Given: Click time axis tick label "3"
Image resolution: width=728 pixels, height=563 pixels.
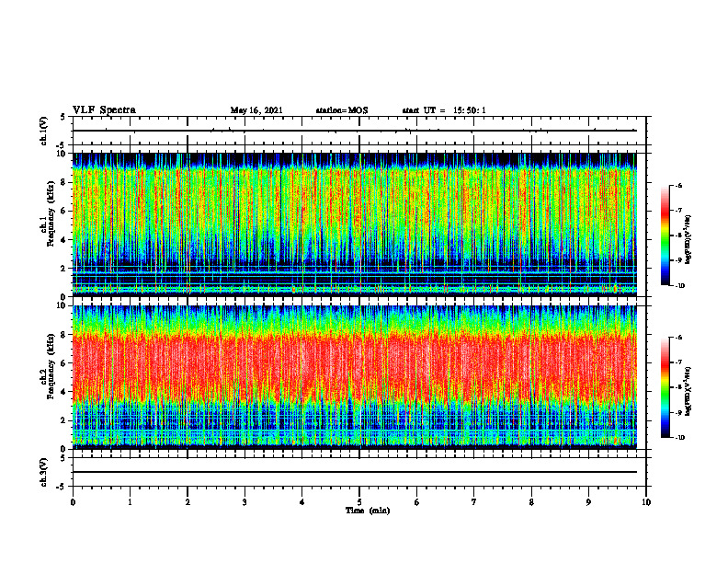Looking at the screenshot, I should tap(245, 502).
